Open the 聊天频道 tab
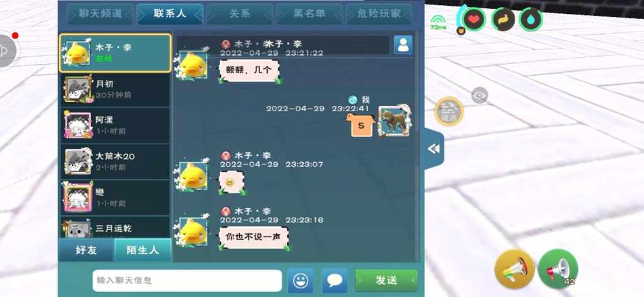Screen dimensions: 644x297 coord(100,13)
